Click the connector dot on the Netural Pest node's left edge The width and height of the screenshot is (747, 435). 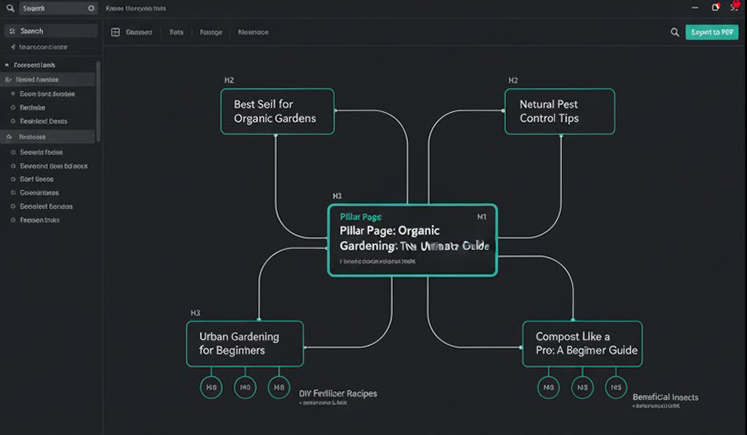(x=504, y=111)
